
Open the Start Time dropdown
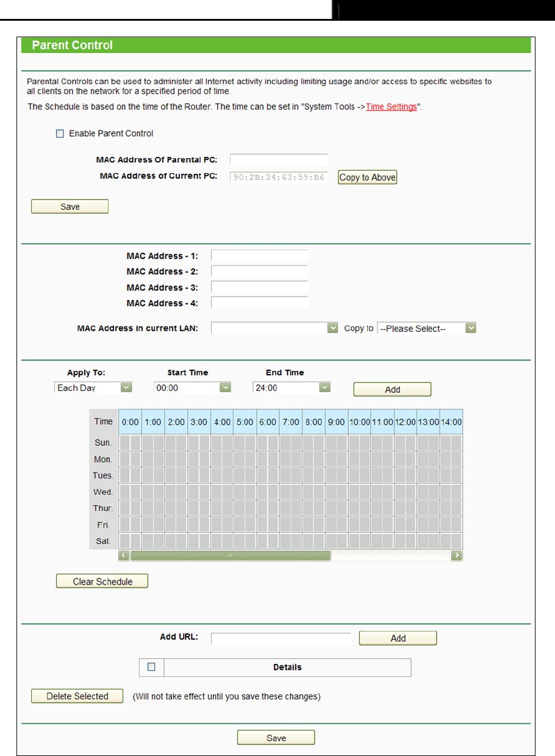(193, 388)
